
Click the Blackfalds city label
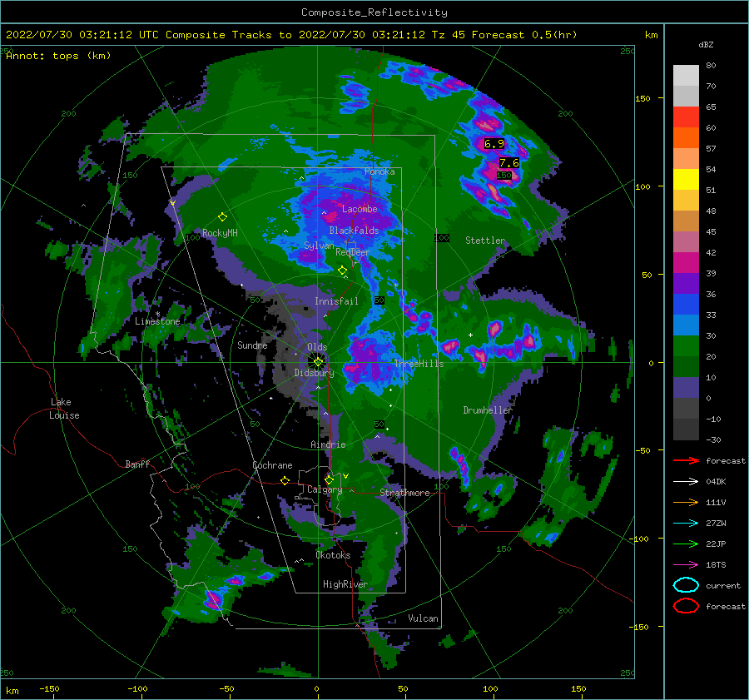[x=354, y=231]
